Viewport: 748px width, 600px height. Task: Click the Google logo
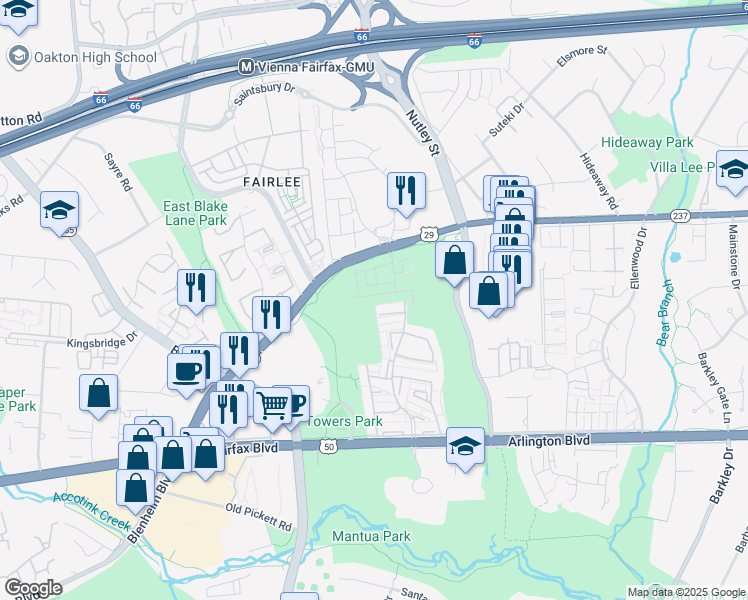(x=33, y=588)
